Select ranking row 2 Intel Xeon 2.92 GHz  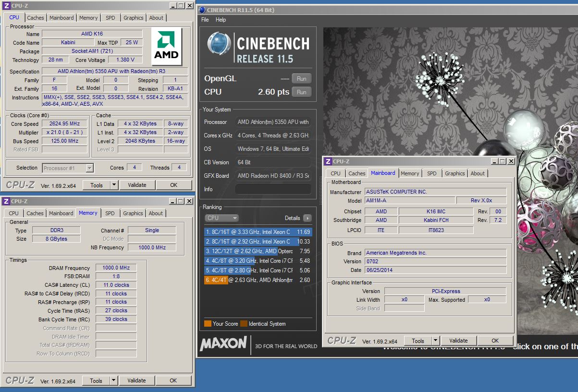258,242
